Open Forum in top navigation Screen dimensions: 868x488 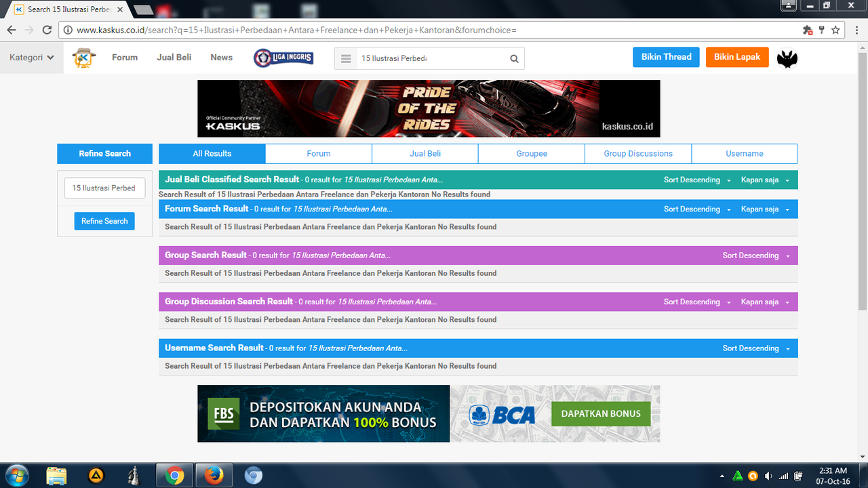click(x=125, y=58)
